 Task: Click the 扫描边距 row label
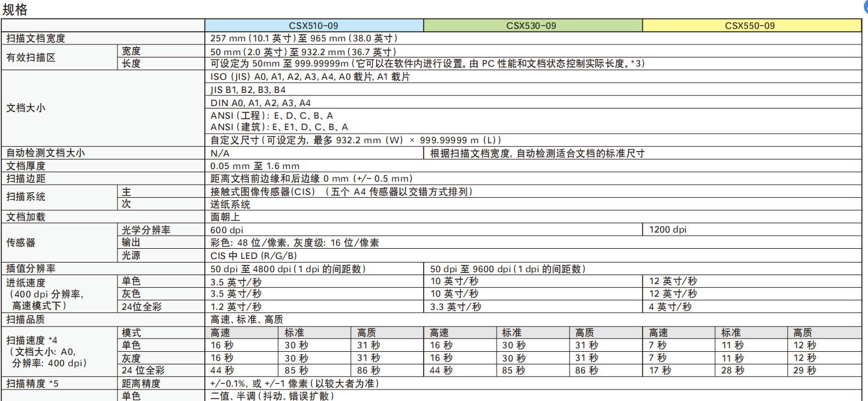(26, 178)
